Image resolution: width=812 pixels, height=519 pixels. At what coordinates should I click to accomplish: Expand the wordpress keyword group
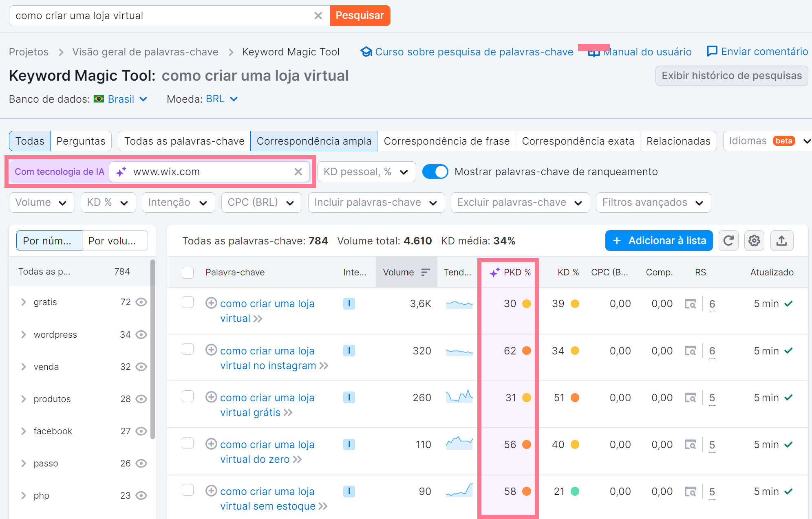[x=24, y=334]
